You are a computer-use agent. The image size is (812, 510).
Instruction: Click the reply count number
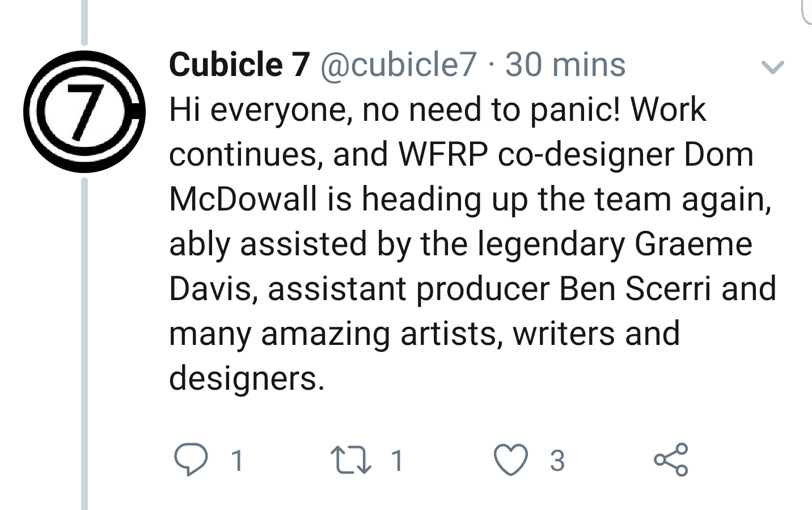tap(238, 460)
